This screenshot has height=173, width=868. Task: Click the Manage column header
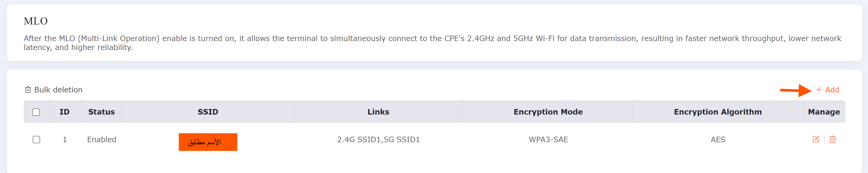point(823,112)
